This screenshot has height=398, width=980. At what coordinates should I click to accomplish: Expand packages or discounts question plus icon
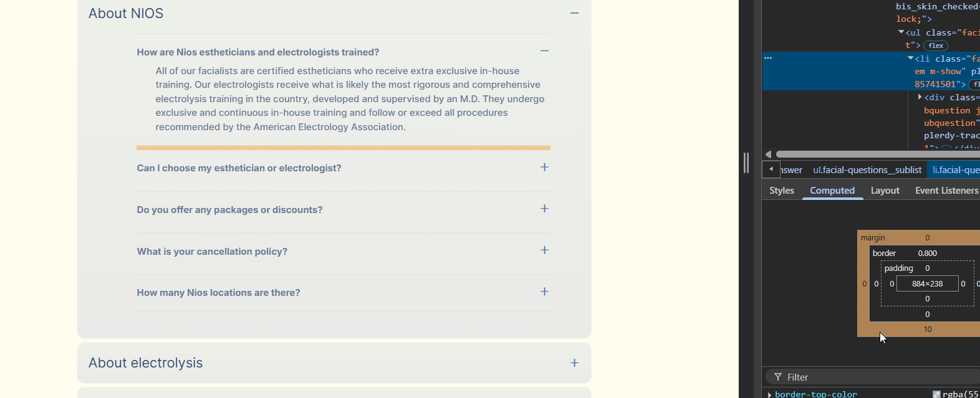click(x=544, y=209)
